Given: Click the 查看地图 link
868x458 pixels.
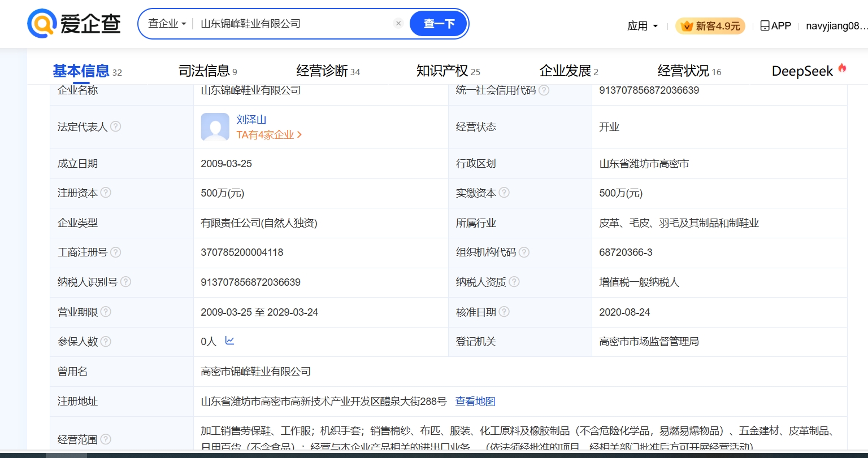Looking at the screenshot, I should (475, 402).
